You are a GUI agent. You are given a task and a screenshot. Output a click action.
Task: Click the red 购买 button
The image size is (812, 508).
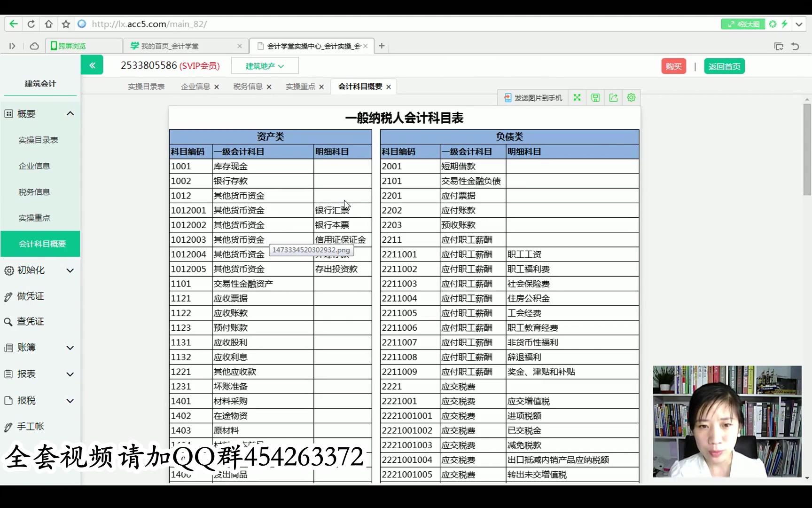(673, 66)
